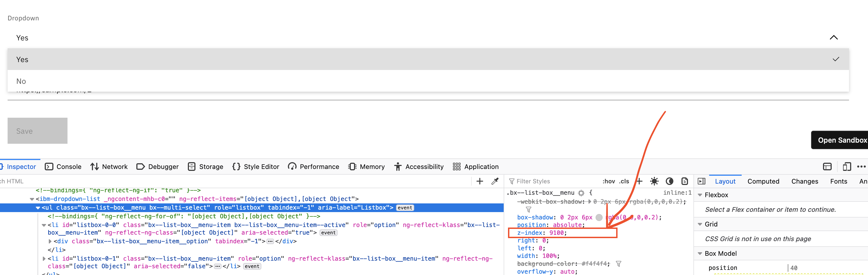Toggle .cls class list panel
This screenshot has height=275, width=868.
pyautogui.click(x=624, y=181)
